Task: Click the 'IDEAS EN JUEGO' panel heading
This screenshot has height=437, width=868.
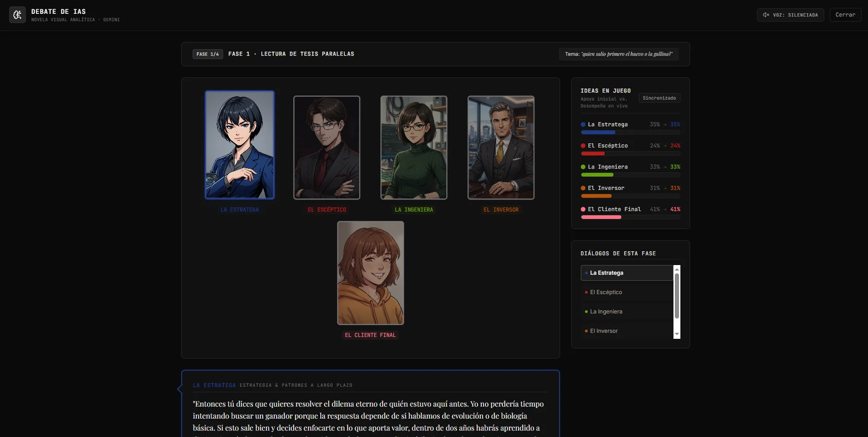Action: (606, 91)
